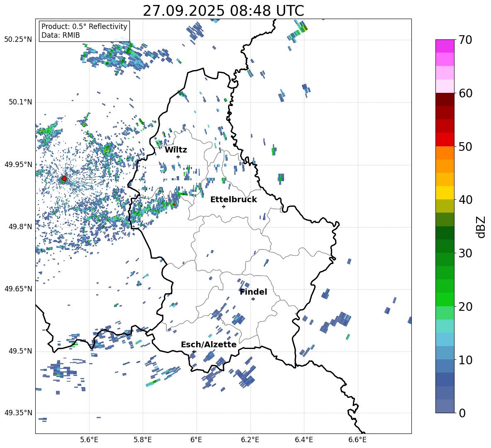
Task: Click the Findel city label
Action: pos(253,292)
